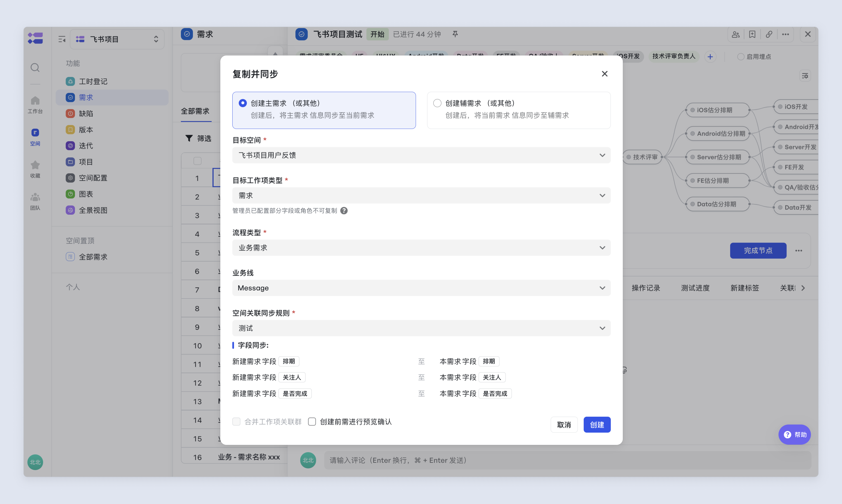Image resolution: width=842 pixels, height=504 pixels.
Task: Open the 飞书项目 space switcher
Action: [117, 39]
